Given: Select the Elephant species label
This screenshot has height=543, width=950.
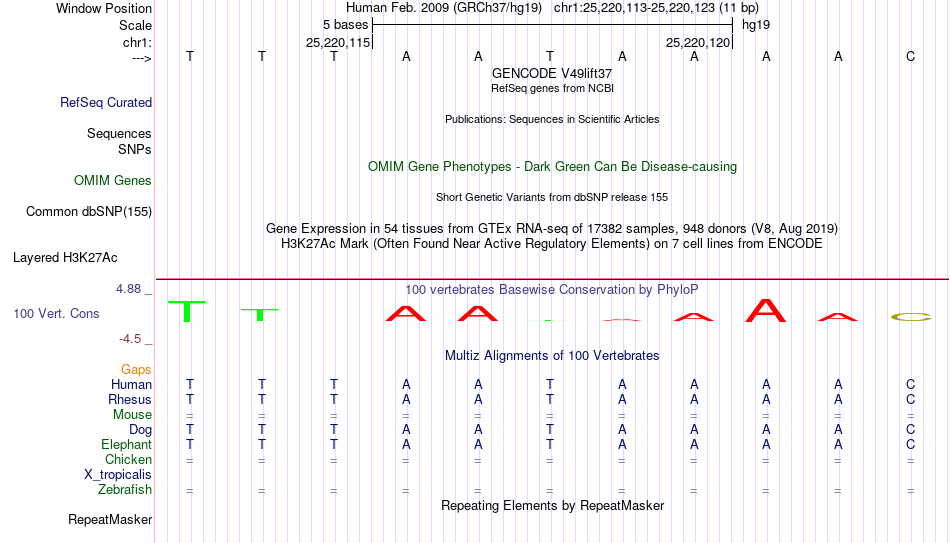Looking at the screenshot, I should (x=127, y=445).
